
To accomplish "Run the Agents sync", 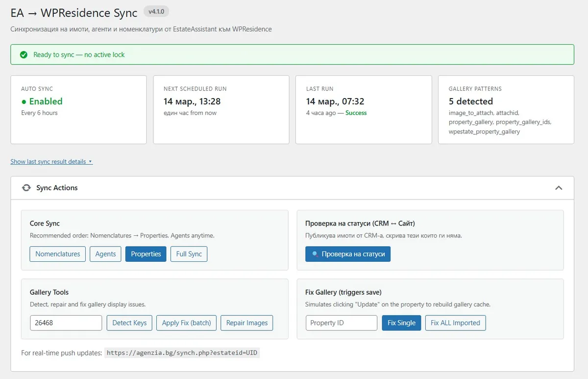I will (105, 254).
